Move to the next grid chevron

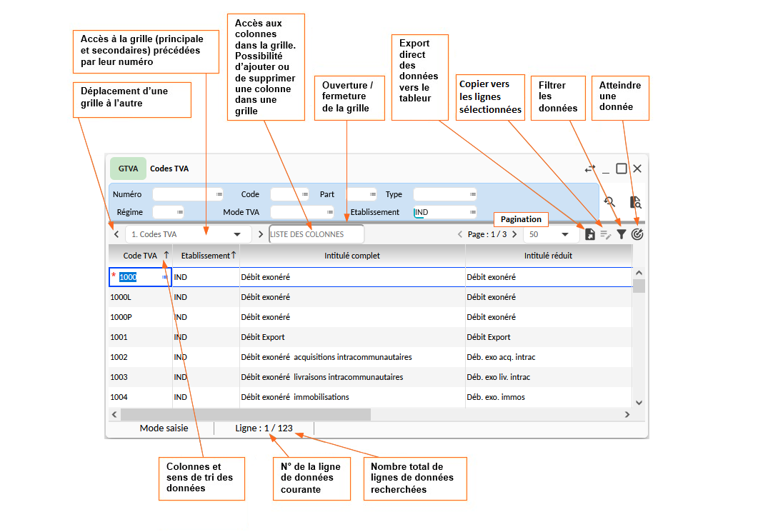261,234
